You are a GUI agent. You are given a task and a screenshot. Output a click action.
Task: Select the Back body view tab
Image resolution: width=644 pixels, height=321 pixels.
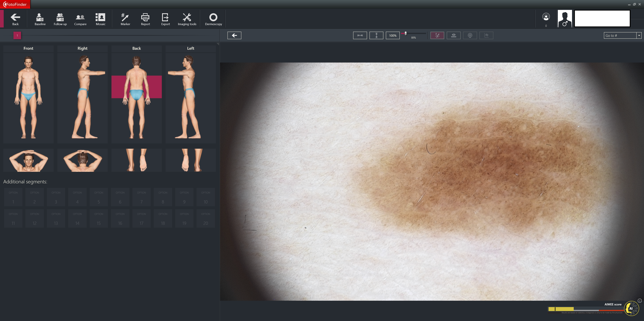137,48
